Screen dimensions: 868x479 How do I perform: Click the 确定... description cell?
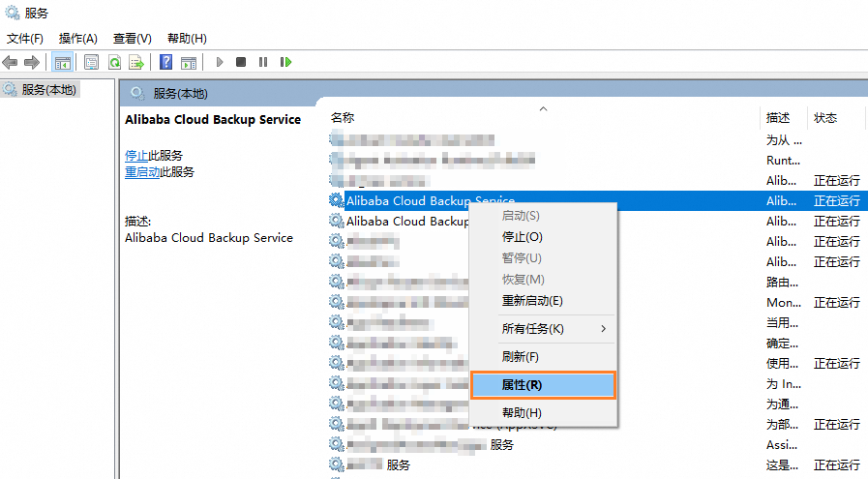click(x=782, y=344)
